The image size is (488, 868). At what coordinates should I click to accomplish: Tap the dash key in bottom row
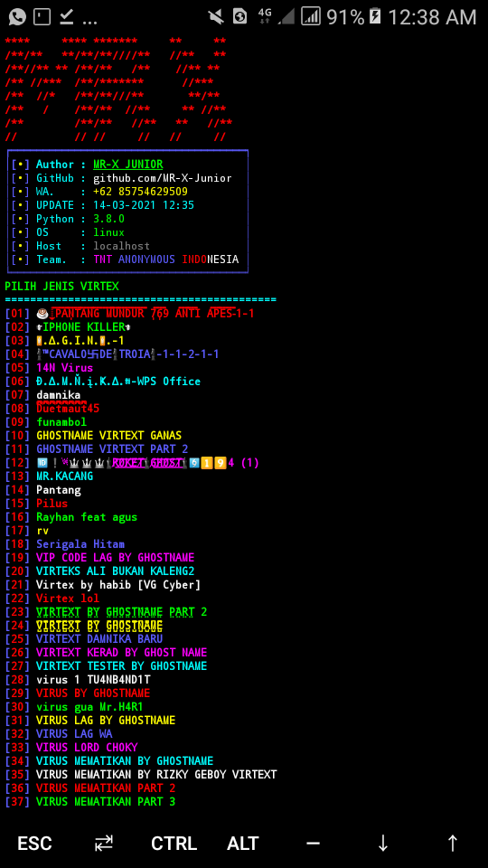pyautogui.click(x=314, y=844)
